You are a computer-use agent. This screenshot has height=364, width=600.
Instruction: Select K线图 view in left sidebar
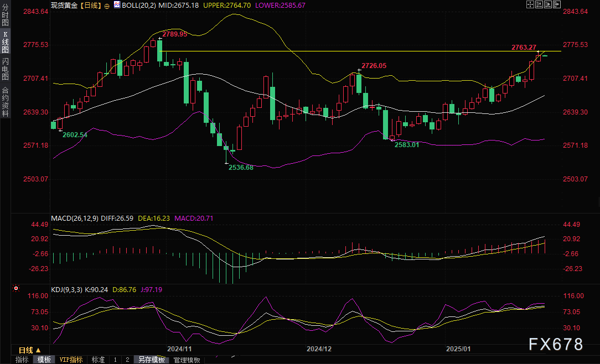coord(5,41)
